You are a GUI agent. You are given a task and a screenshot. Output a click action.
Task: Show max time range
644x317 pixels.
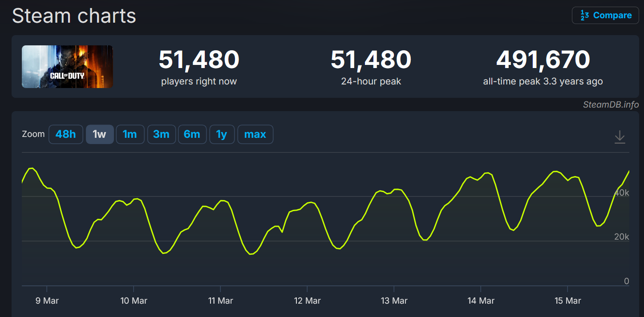click(x=255, y=134)
